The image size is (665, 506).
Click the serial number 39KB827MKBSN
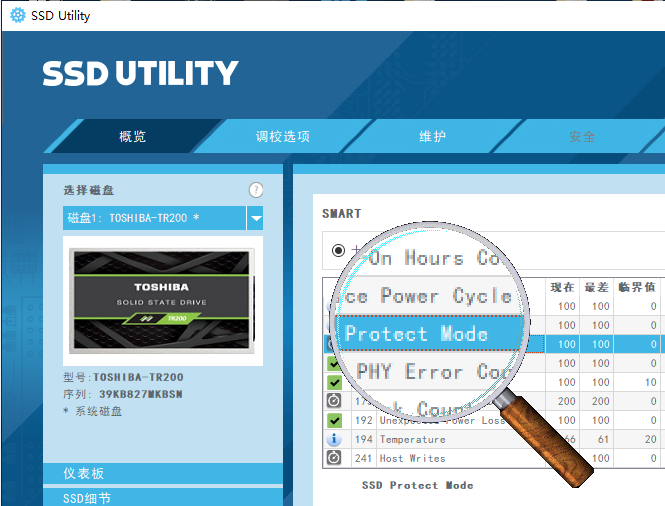pyautogui.click(x=140, y=394)
